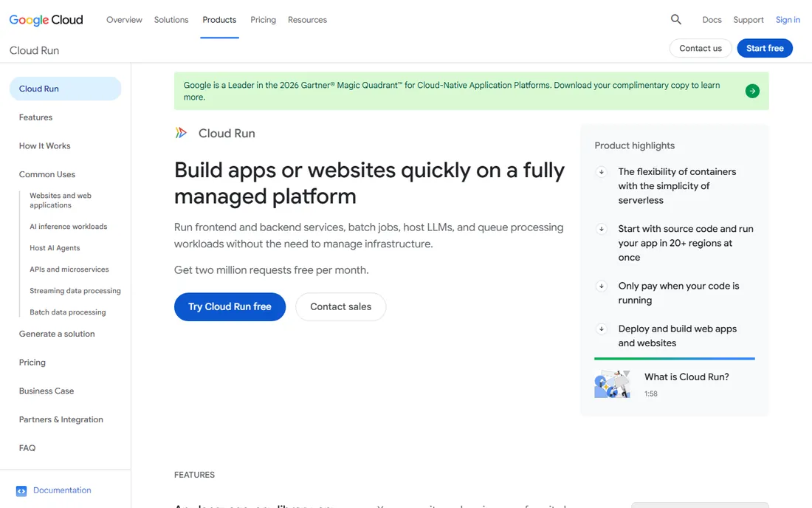The height and width of the screenshot is (508, 812).
Task: Go to Docs in the header
Action: coord(712,20)
